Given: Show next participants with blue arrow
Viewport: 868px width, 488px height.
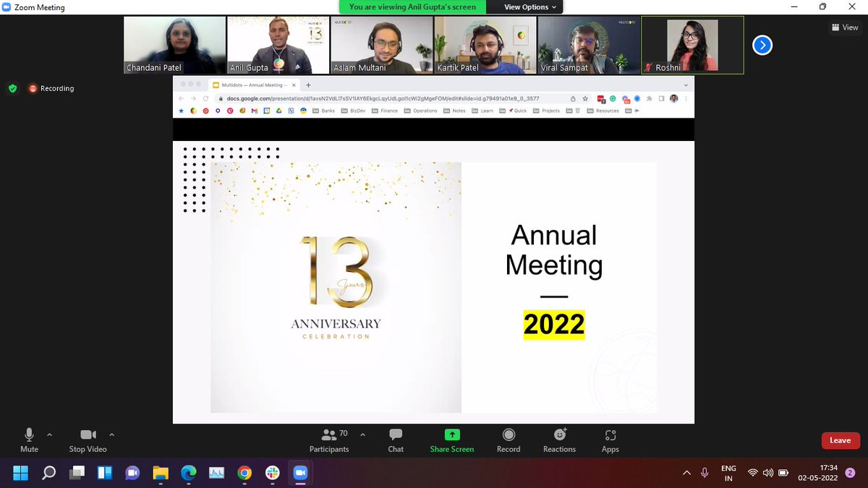Looking at the screenshot, I should pyautogui.click(x=762, y=46).
